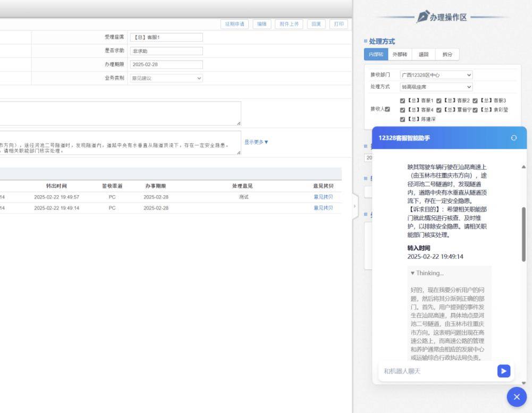Close the chat assistant with the round X button
Image resolution: width=532 pixels, height=413 pixels.
(516, 397)
